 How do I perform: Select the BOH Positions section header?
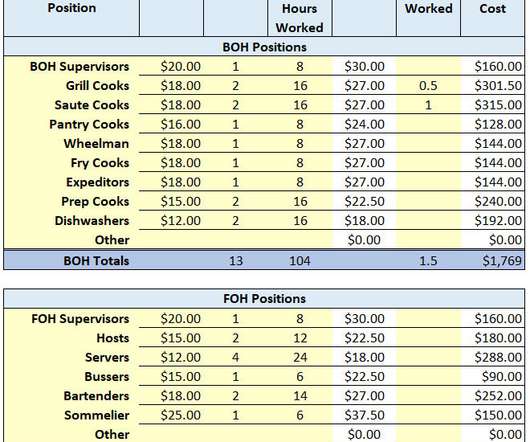264,47
